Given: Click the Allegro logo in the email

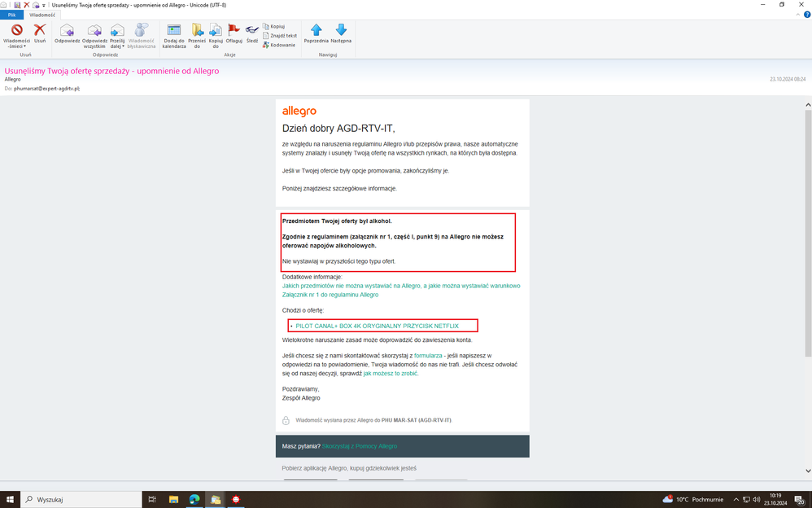Looking at the screenshot, I should pos(299,111).
